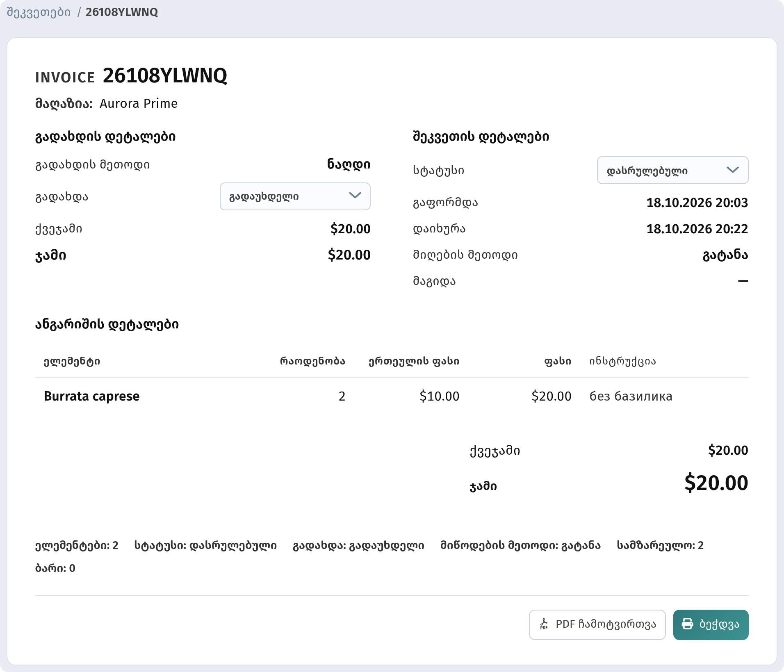Click the ფასი column header

[x=557, y=361]
